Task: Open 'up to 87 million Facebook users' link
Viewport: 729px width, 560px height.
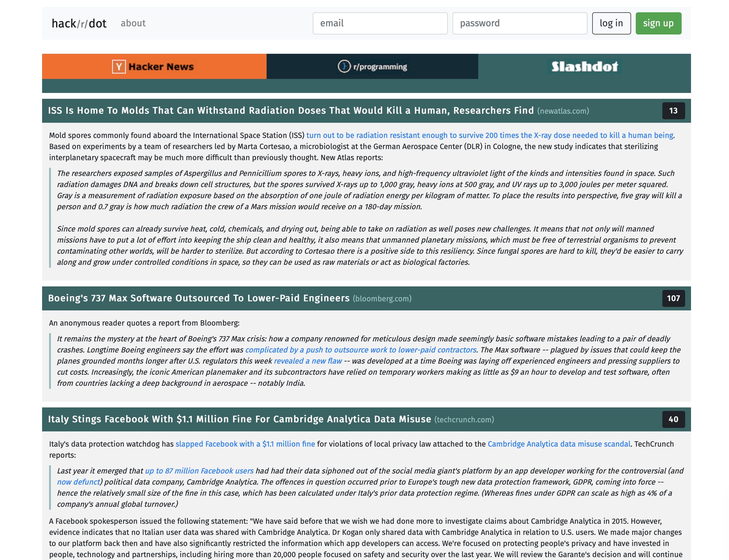Action: pyautogui.click(x=199, y=471)
